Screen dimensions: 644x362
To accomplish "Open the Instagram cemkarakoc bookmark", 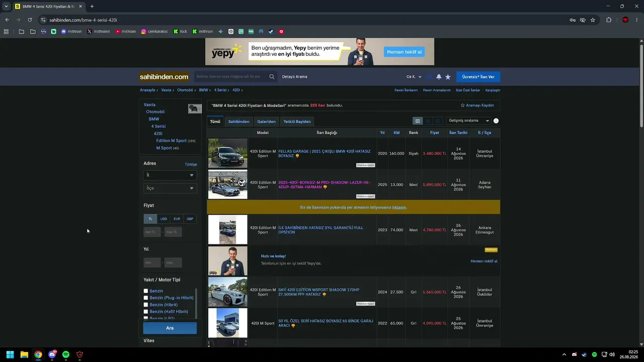I will [154, 31].
